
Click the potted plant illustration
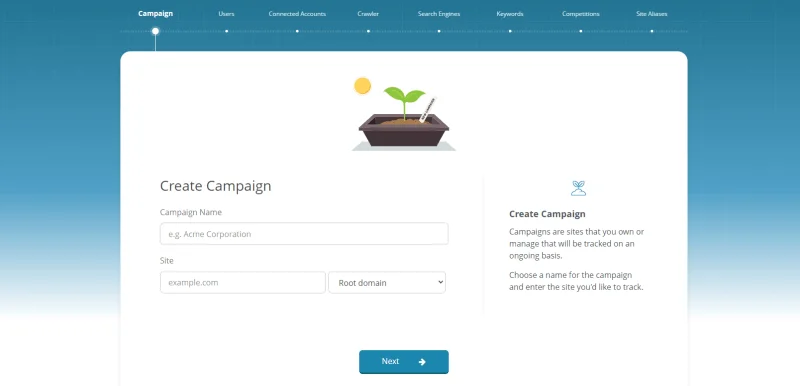click(404, 114)
